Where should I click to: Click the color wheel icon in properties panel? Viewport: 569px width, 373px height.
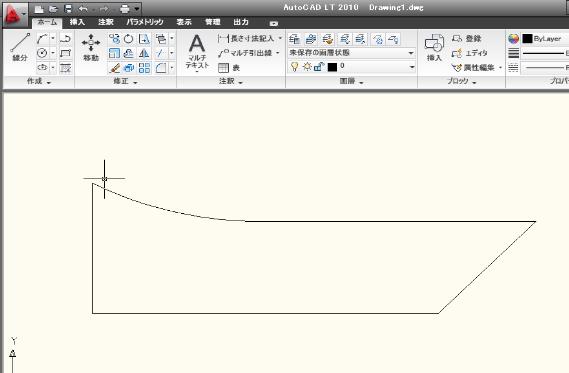pos(513,39)
